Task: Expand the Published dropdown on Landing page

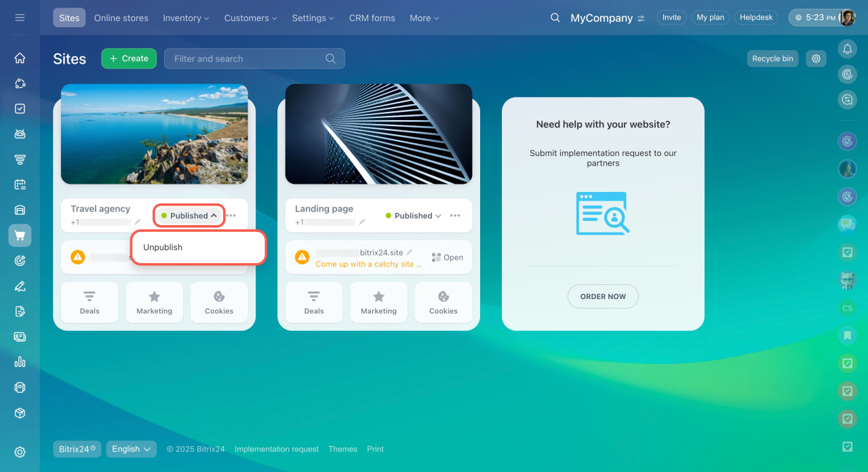Action: [x=414, y=216]
